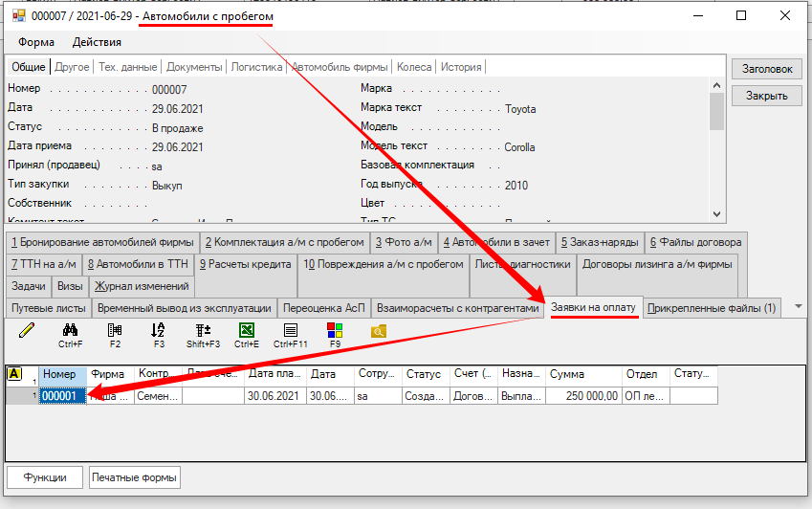Click the yellow 'A' grid corner icon
This screenshot has width=812, height=509.
[x=14, y=374]
